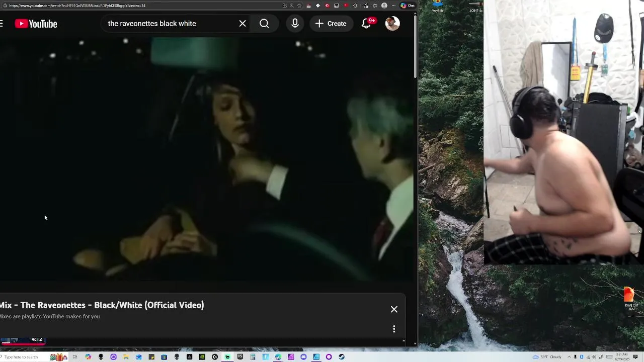Open Logitech G HUB from the taskbar
Screen dimensions: 644x362
coord(215,357)
